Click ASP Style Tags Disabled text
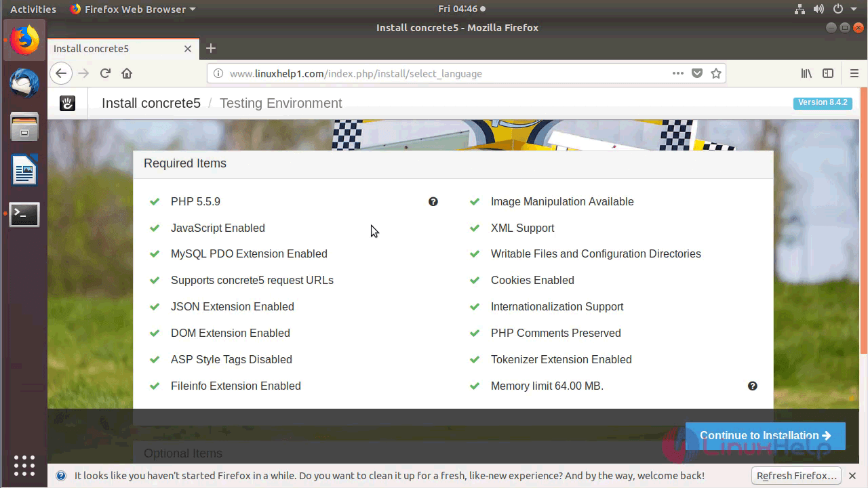 coord(231,359)
